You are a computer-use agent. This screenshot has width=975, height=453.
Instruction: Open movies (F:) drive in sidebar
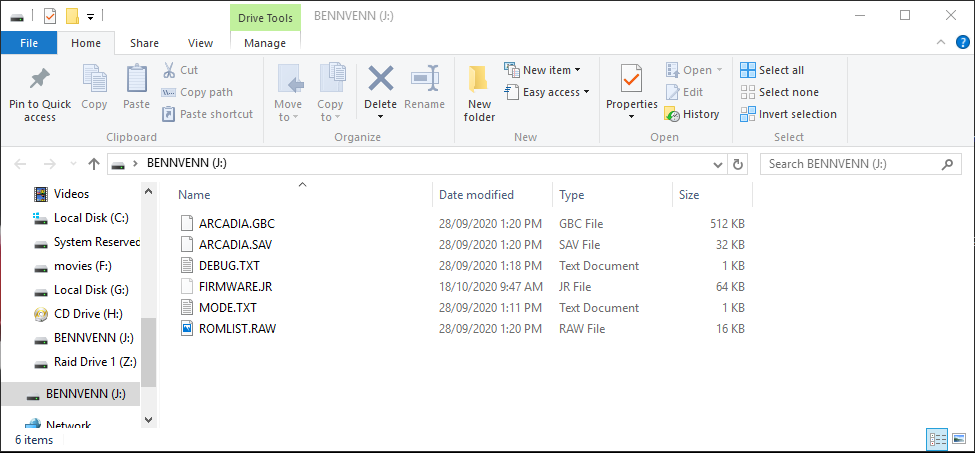tap(82, 266)
